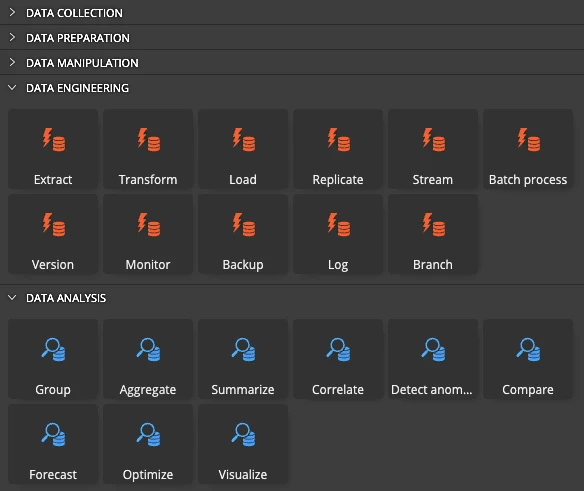Choose the Forecast tile
This screenshot has height=491, width=584.
pyautogui.click(x=53, y=444)
